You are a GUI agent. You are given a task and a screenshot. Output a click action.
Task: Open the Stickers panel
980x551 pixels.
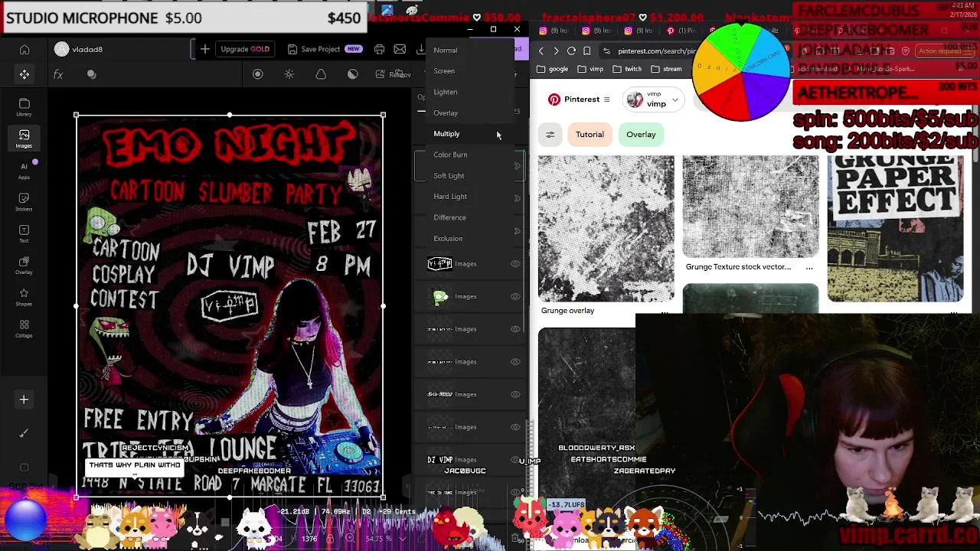point(24,202)
